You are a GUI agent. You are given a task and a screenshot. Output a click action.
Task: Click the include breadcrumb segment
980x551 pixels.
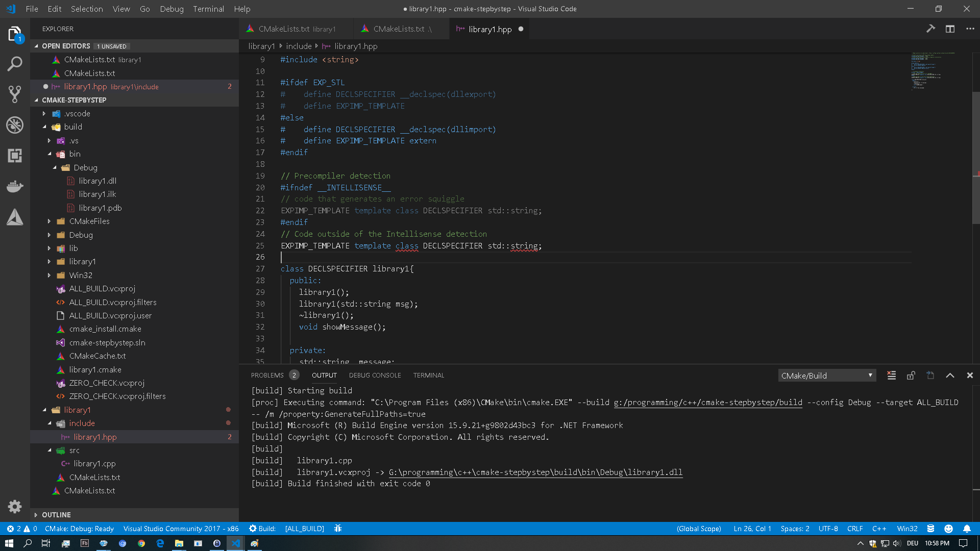299,46
